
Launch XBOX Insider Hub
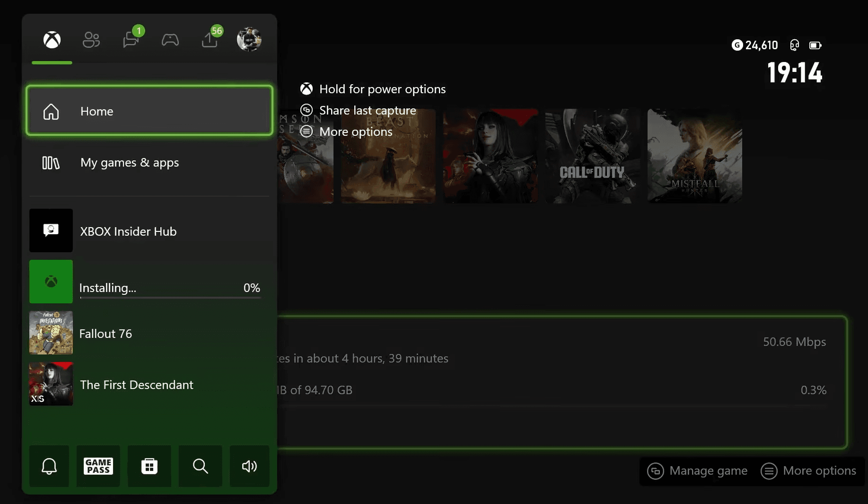tap(149, 231)
